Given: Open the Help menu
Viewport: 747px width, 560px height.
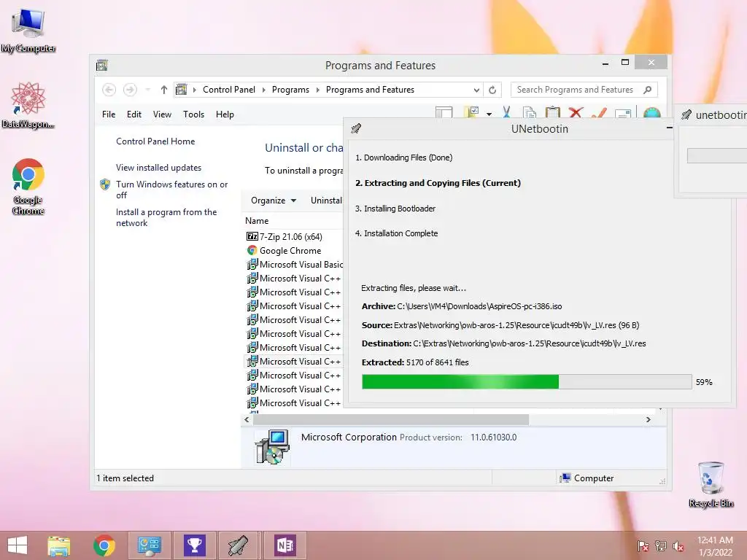Looking at the screenshot, I should (225, 114).
